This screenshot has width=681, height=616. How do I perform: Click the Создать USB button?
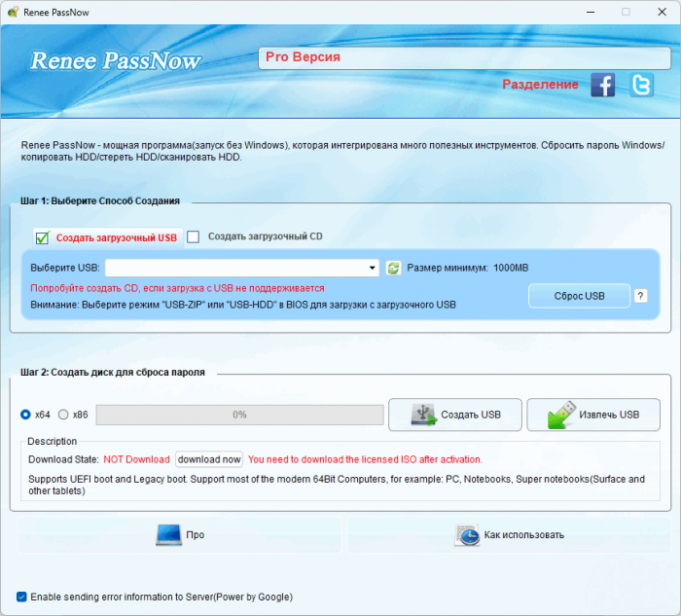coord(455,415)
